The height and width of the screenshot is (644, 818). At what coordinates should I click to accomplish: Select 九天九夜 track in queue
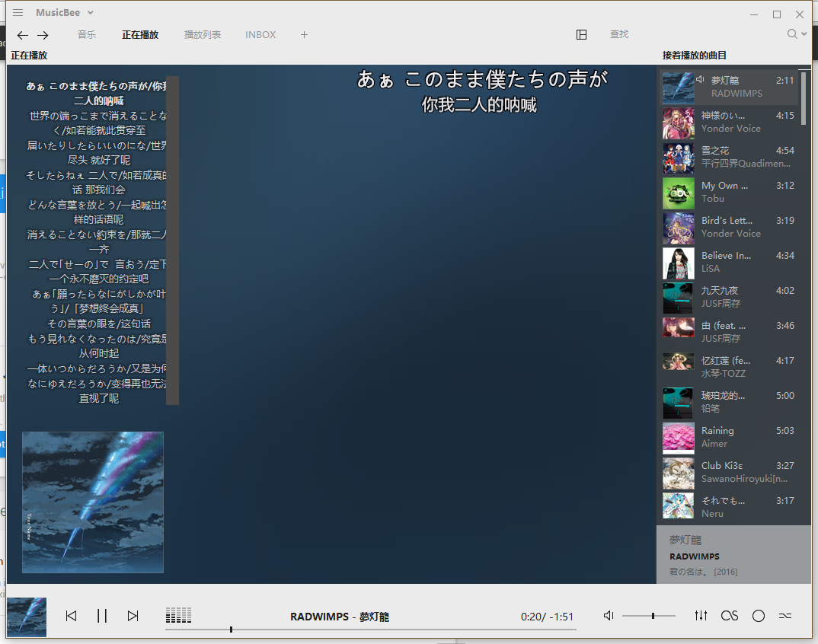[729, 297]
